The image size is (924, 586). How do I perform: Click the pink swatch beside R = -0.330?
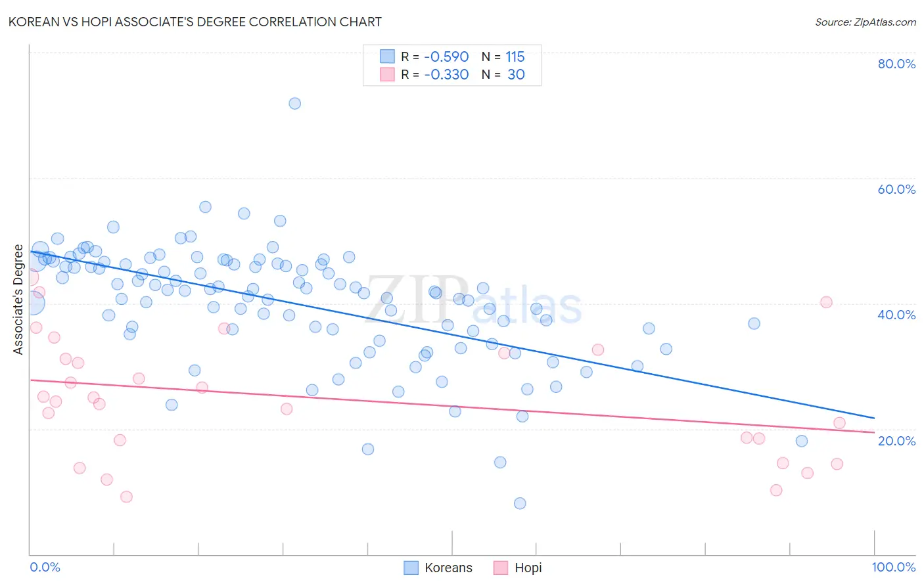click(388, 74)
